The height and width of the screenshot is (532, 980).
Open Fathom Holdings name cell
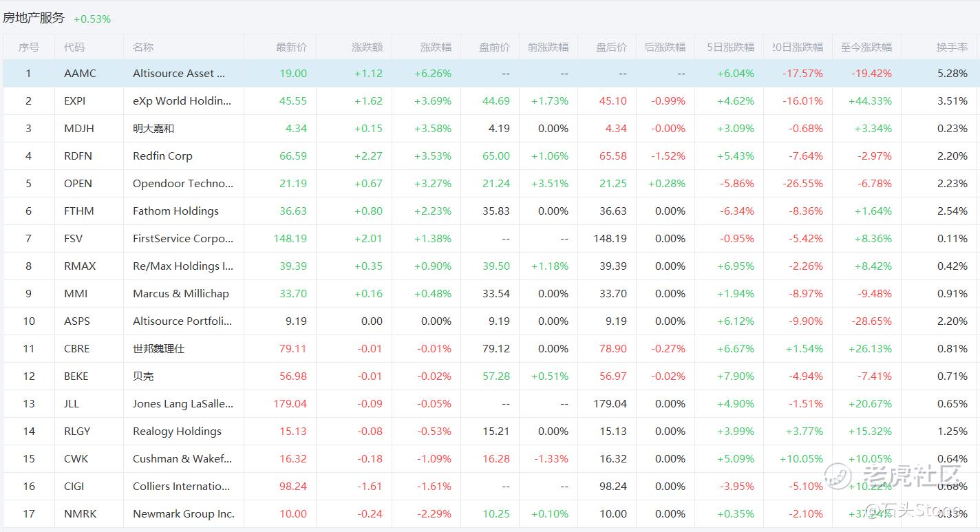pyautogui.click(x=175, y=211)
